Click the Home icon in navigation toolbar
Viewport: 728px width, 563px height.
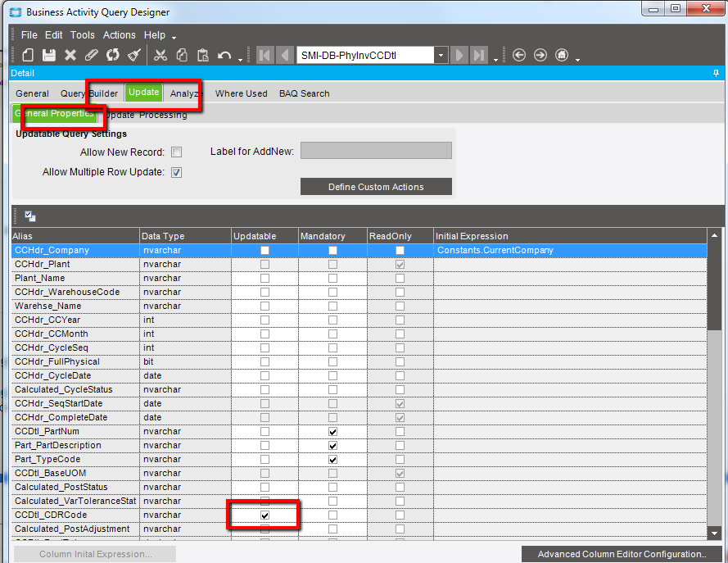pos(562,55)
